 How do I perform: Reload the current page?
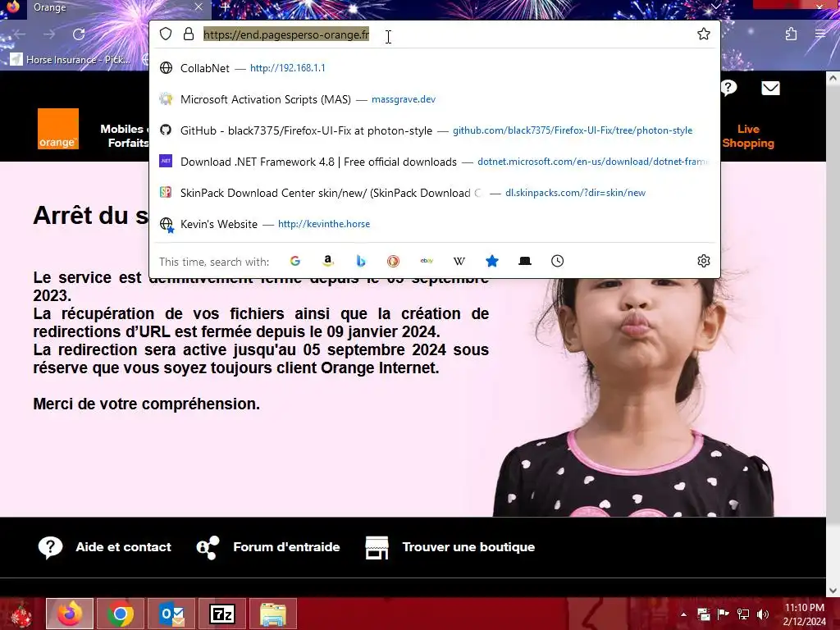click(79, 34)
